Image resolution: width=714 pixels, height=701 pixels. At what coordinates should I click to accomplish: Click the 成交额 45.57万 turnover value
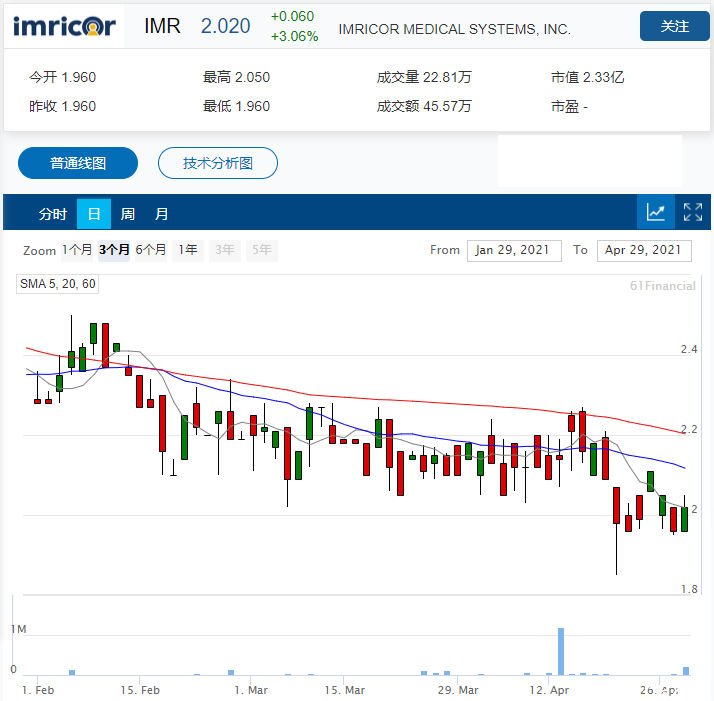[423, 106]
